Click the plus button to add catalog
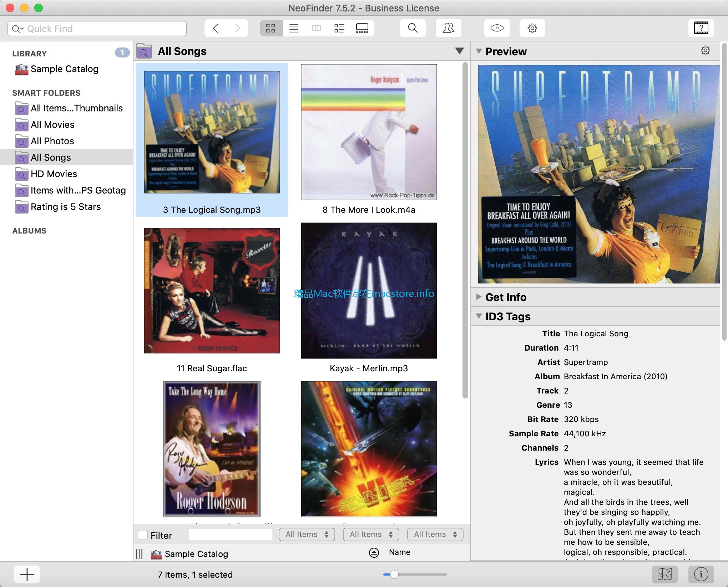 27,575
